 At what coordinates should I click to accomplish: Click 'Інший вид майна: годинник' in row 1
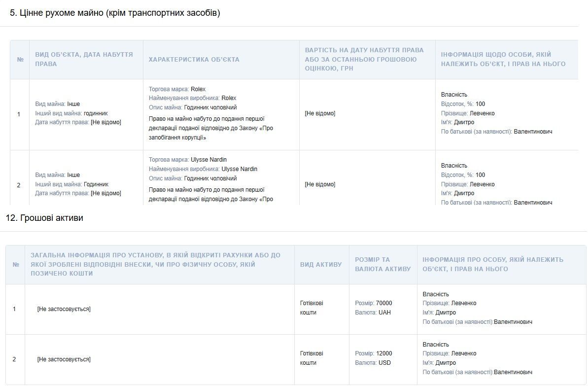pos(71,113)
